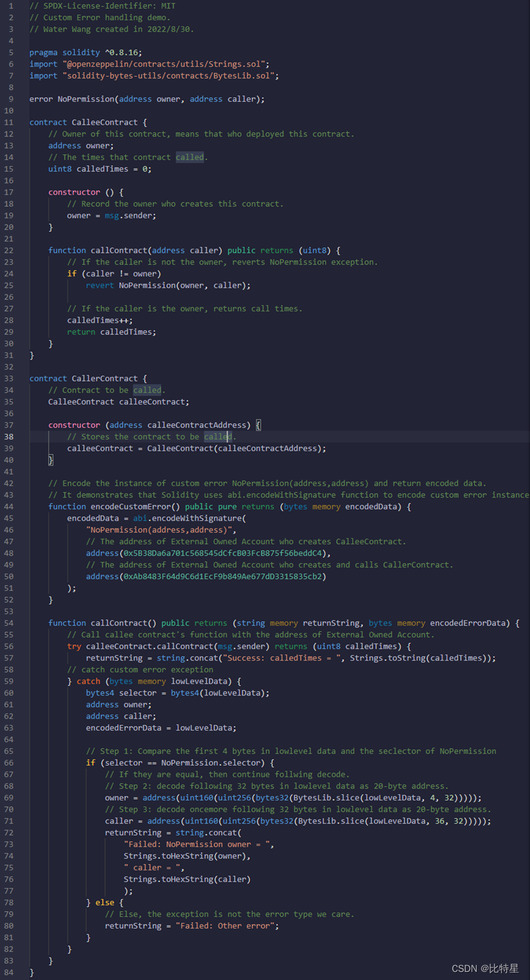
Task: Click the string "Failed: NoPermission owner = "
Action: [x=196, y=845]
